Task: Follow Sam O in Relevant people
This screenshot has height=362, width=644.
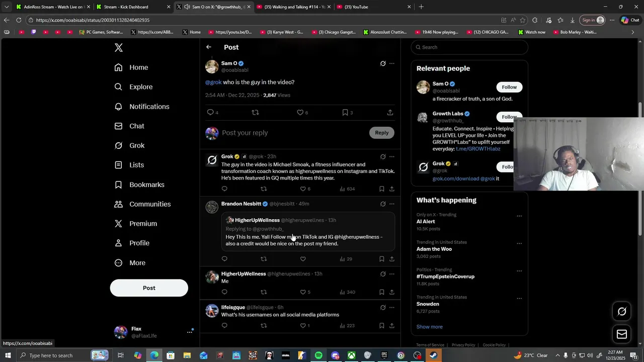Action: coord(509,87)
